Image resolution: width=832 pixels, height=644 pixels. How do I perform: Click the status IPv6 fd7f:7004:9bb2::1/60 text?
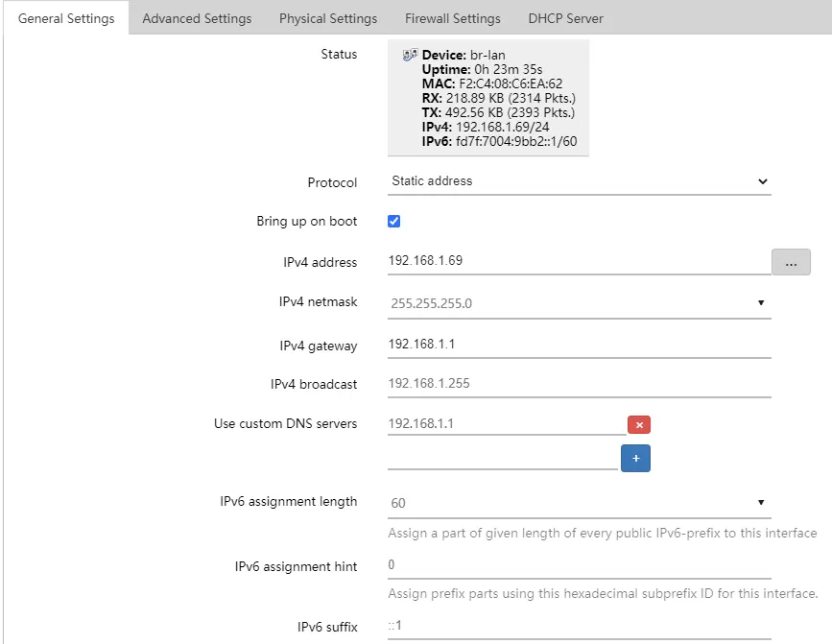[499, 141]
